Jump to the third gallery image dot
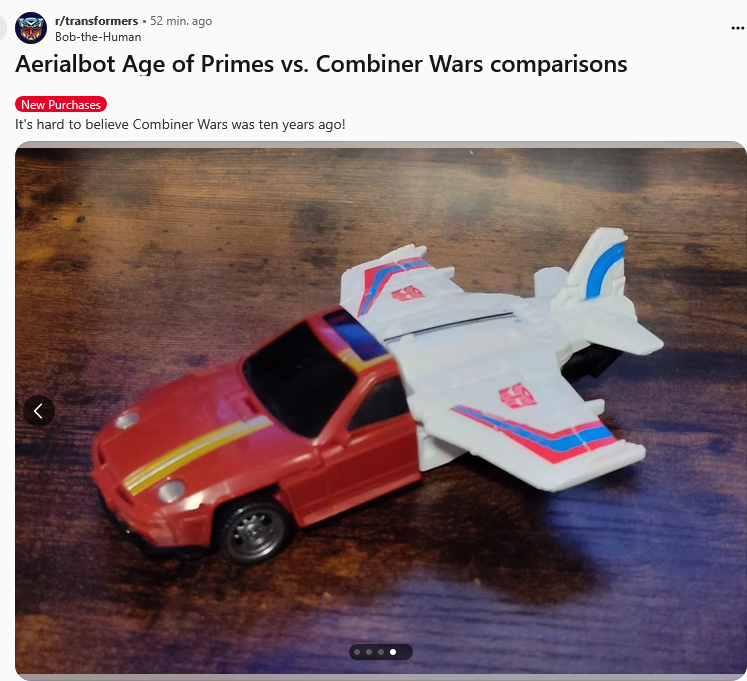The image size is (747, 681). click(381, 652)
